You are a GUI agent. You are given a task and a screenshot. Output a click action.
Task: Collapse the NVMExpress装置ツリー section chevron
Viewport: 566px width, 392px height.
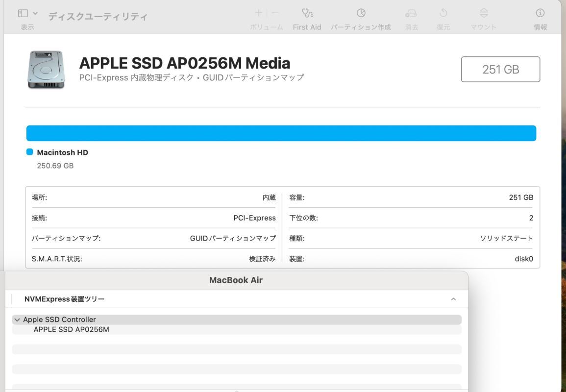pyautogui.click(x=453, y=299)
